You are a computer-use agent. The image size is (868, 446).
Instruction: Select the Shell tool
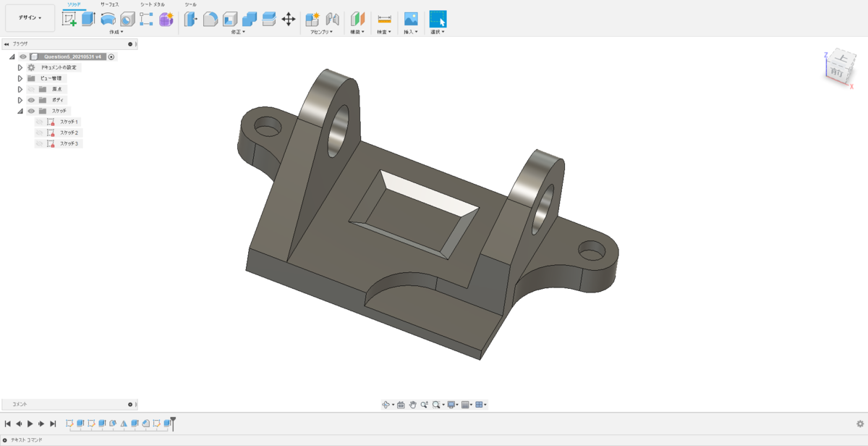pyautogui.click(x=230, y=20)
